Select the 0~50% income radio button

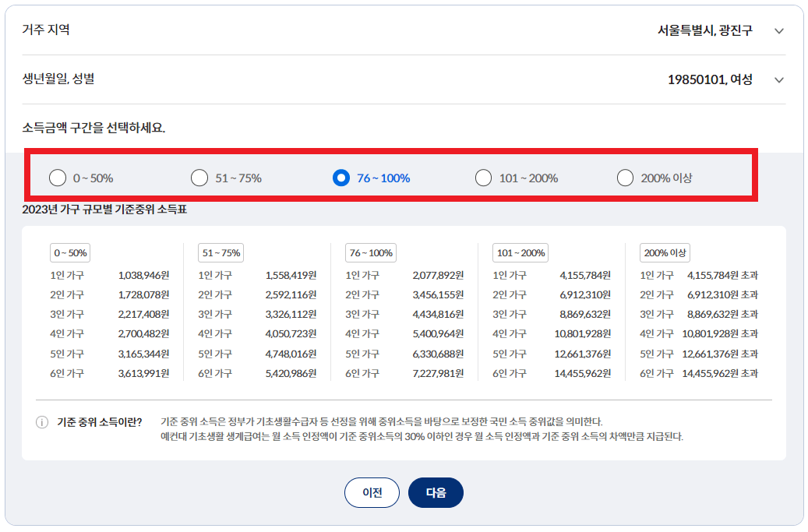tap(56, 178)
